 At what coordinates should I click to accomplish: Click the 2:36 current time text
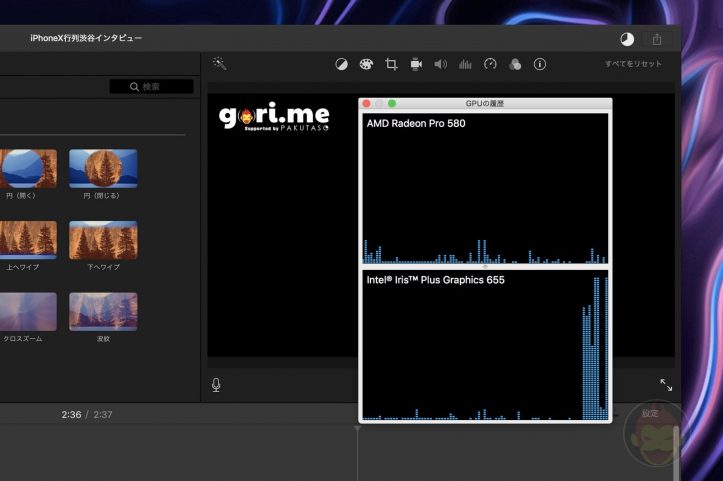pos(71,415)
